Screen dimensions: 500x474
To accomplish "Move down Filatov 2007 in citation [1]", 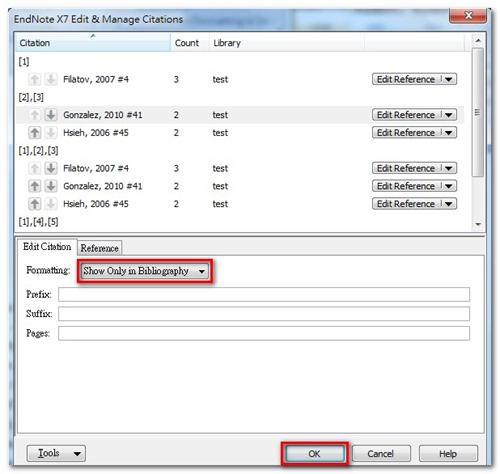I will pyautogui.click(x=51, y=79).
